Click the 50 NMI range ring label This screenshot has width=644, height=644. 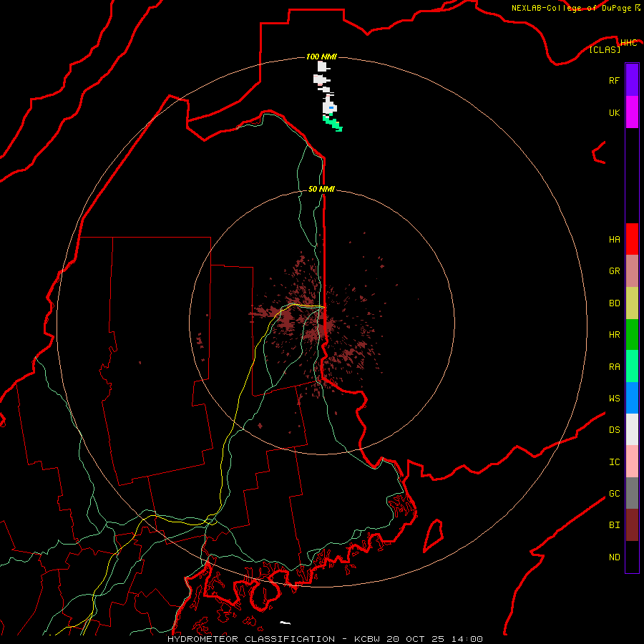tap(321, 189)
